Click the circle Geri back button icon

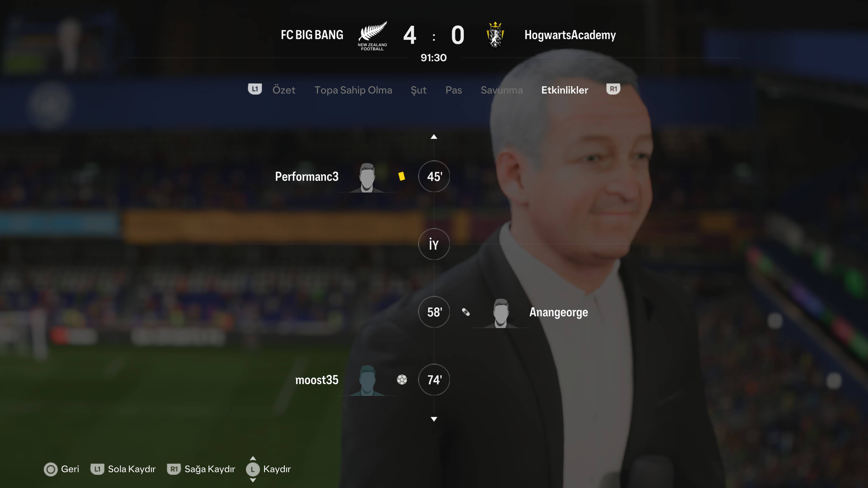click(51, 469)
